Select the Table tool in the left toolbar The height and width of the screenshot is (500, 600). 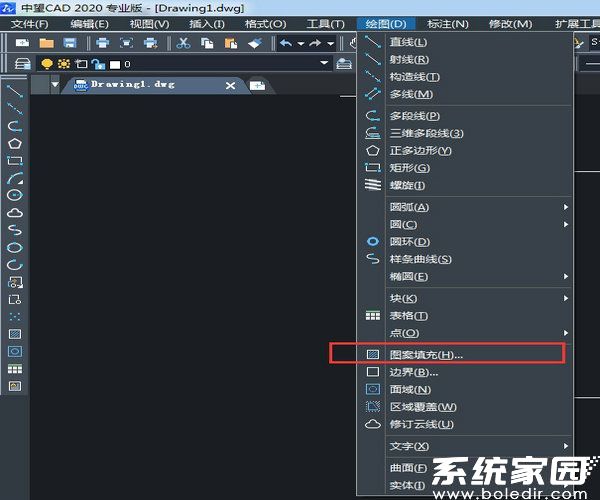15,369
